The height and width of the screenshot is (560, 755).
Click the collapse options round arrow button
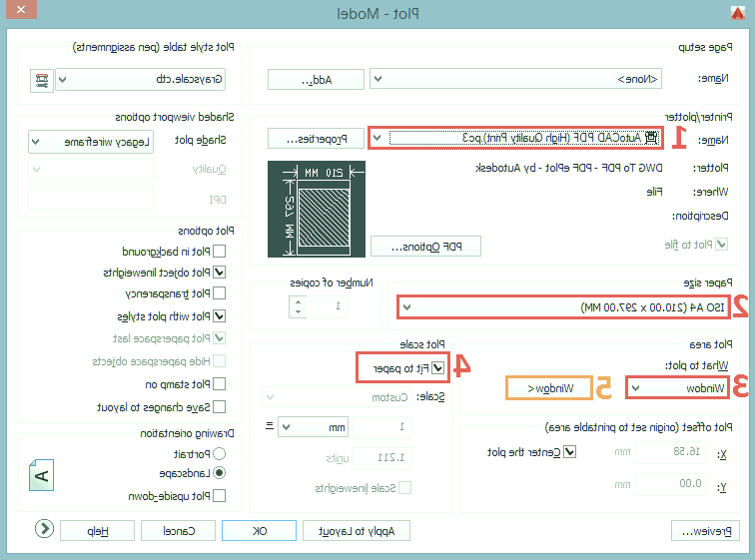click(x=44, y=529)
